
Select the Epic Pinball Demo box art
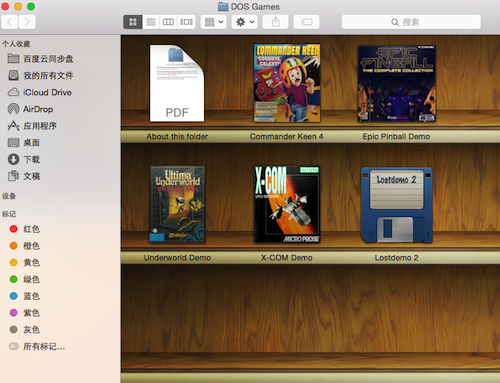coord(396,84)
